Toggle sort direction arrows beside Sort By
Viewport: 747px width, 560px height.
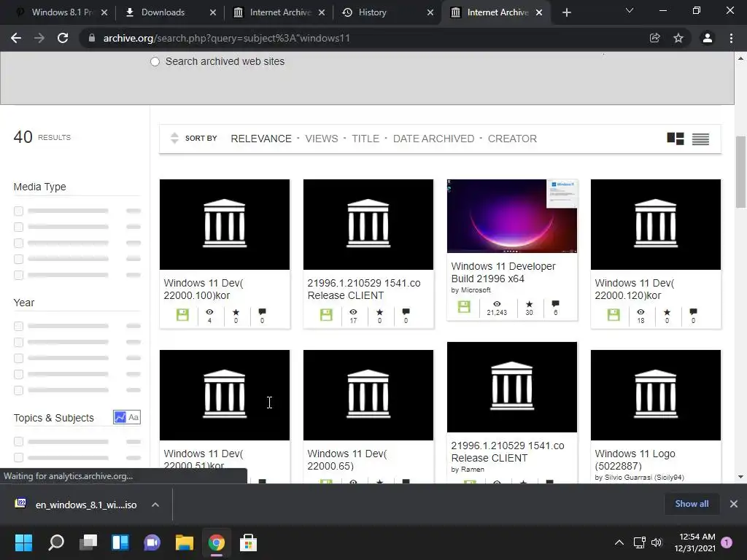tap(174, 138)
